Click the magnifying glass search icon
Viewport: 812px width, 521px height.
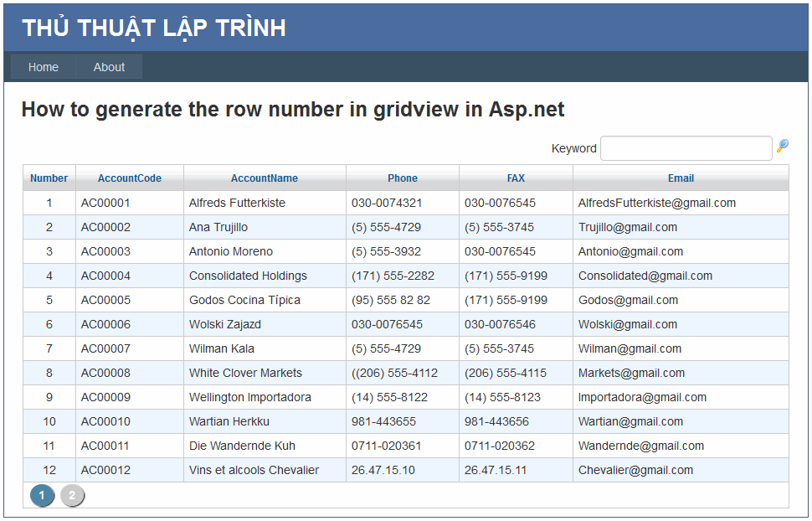click(782, 147)
